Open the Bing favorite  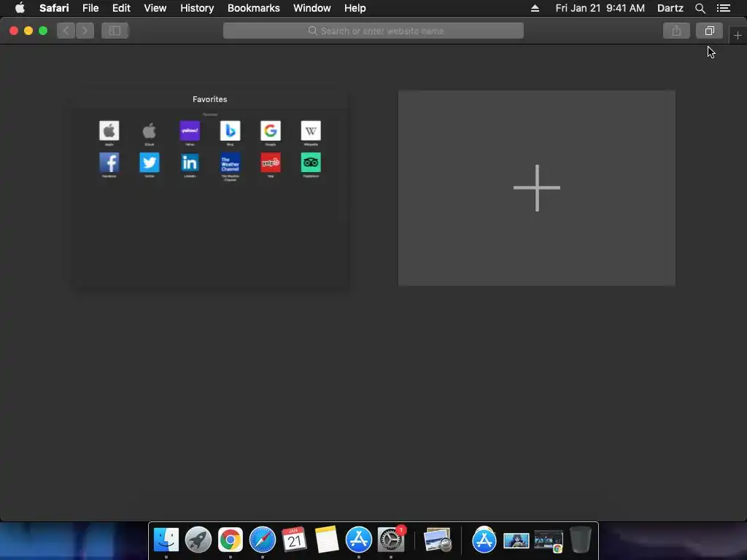click(x=230, y=131)
